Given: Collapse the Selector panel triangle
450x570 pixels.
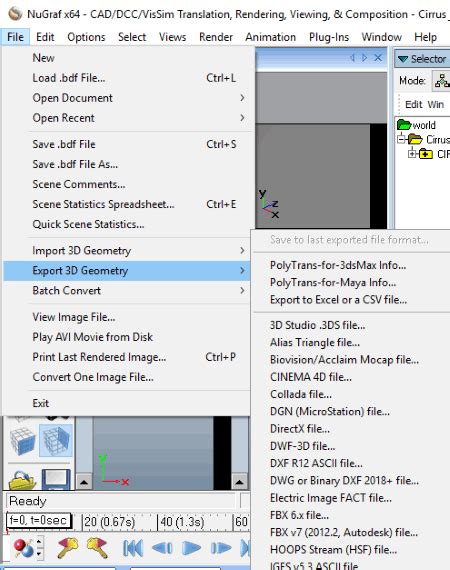Looking at the screenshot, I should click(403, 59).
